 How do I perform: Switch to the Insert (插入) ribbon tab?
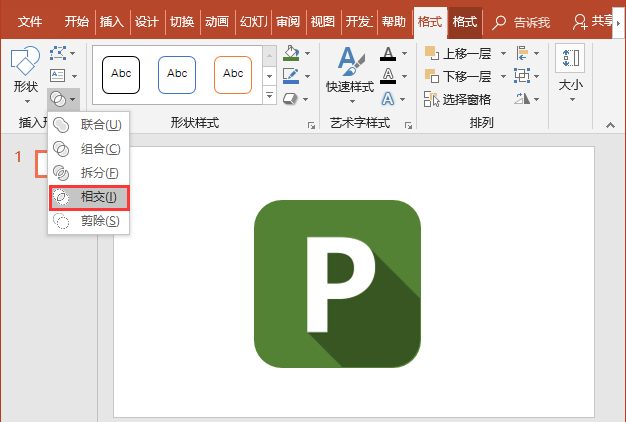click(x=111, y=21)
